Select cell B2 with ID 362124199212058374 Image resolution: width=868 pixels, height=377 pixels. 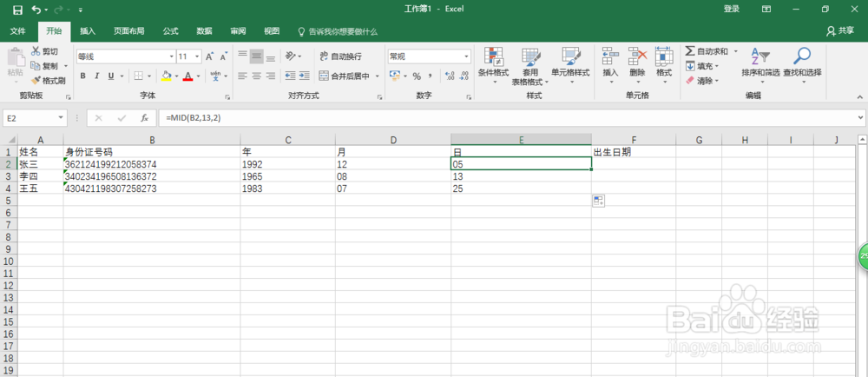(x=152, y=164)
